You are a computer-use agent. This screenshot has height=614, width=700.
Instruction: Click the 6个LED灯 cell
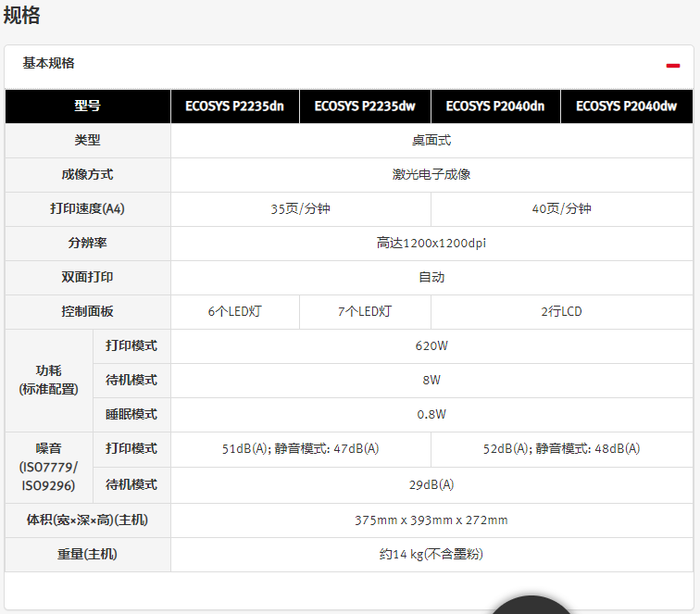click(235, 312)
